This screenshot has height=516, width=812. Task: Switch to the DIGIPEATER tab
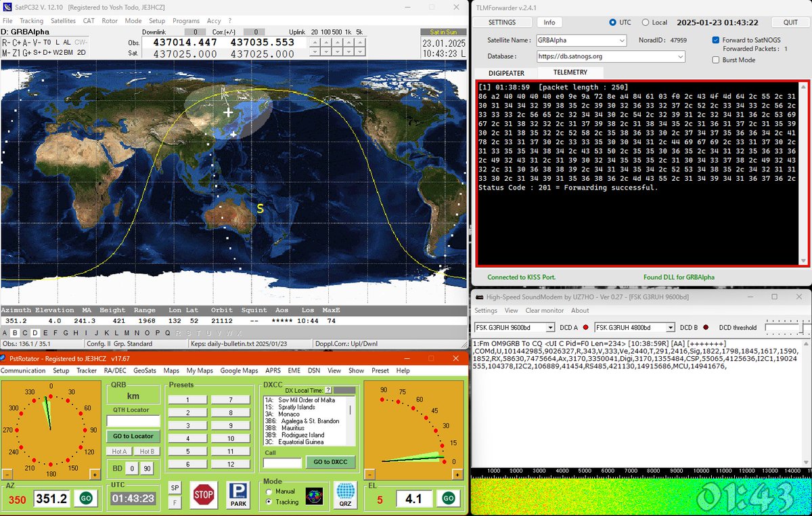(507, 72)
